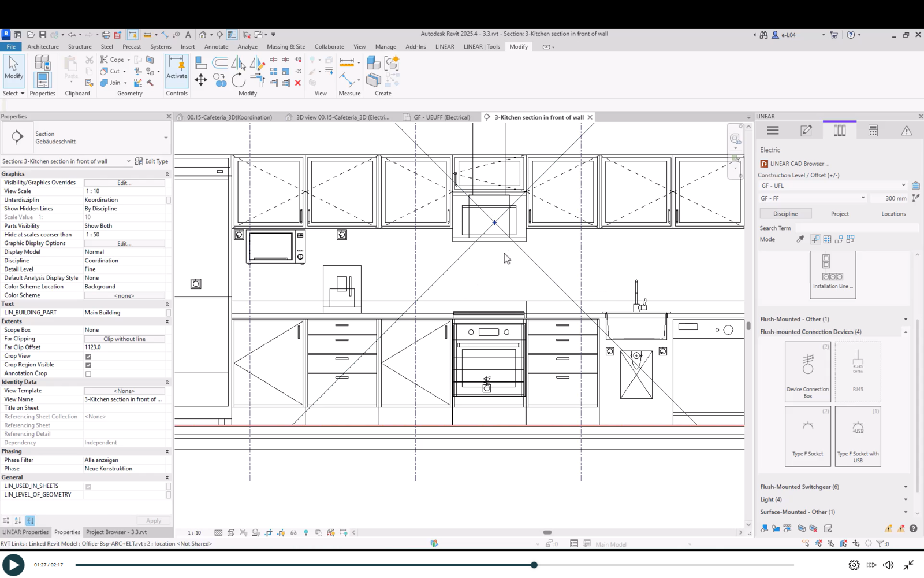924x578 pixels.
Task: Select the Type F Socket with USB thumbnail
Action: click(858, 436)
